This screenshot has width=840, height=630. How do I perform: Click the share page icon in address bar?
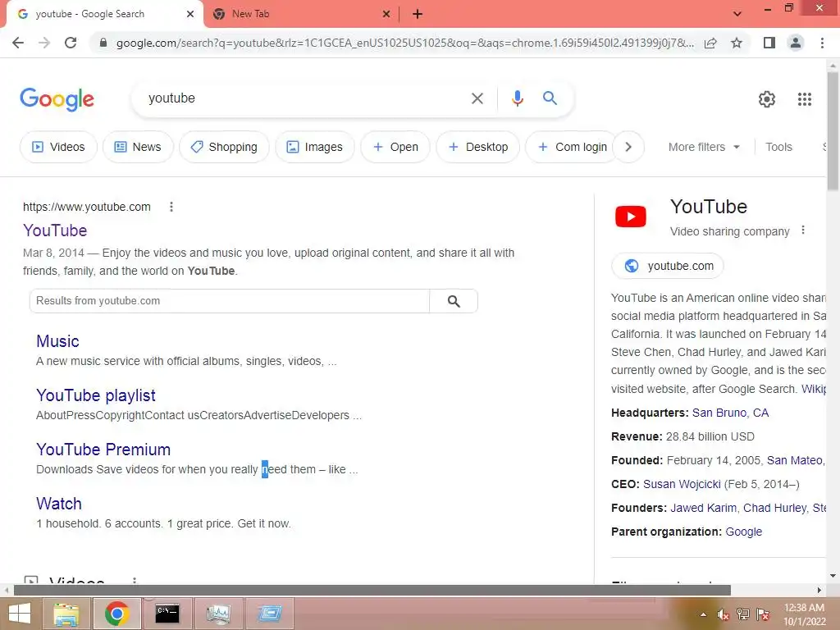710,43
